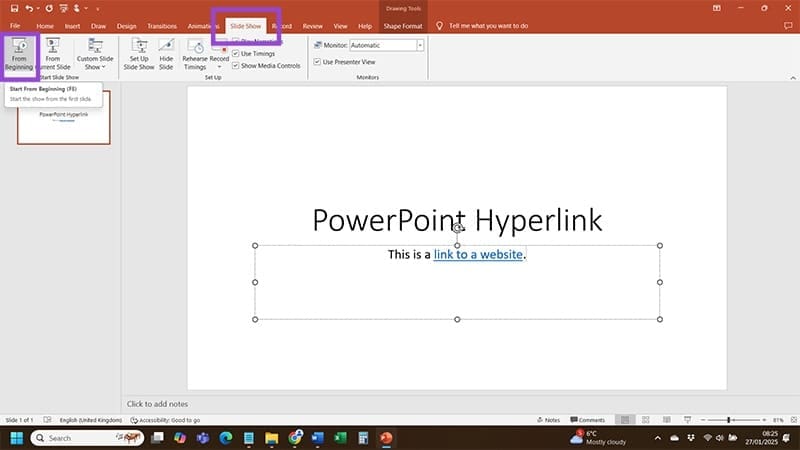800x450 pixels.
Task: Show hidden icons in the system tray
Action: (659, 438)
